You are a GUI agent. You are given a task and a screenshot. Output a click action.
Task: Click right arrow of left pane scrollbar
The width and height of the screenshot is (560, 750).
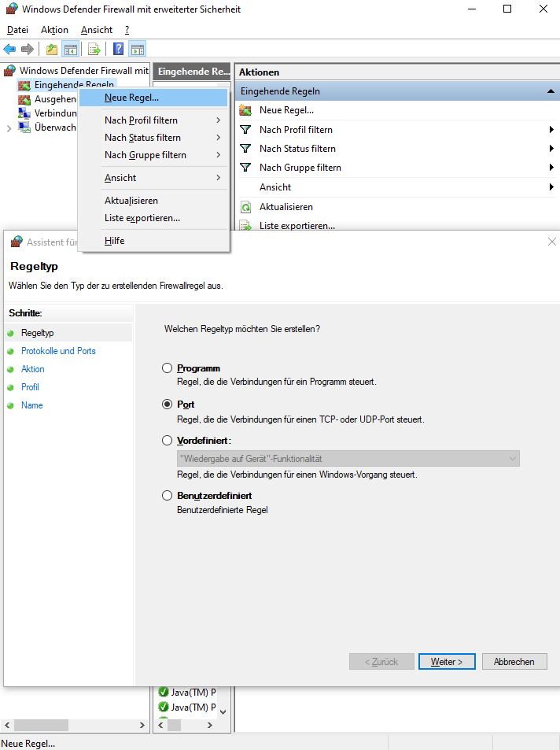coord(142,725)
